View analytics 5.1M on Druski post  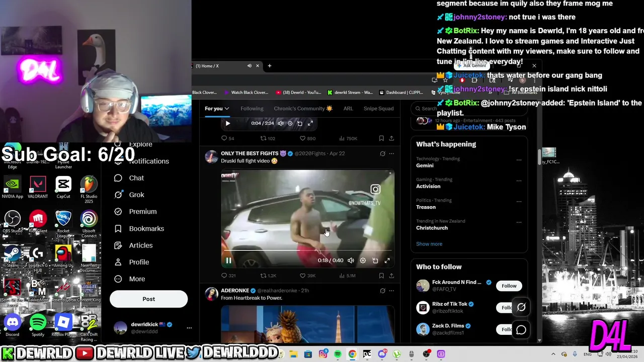click(348, 276)
